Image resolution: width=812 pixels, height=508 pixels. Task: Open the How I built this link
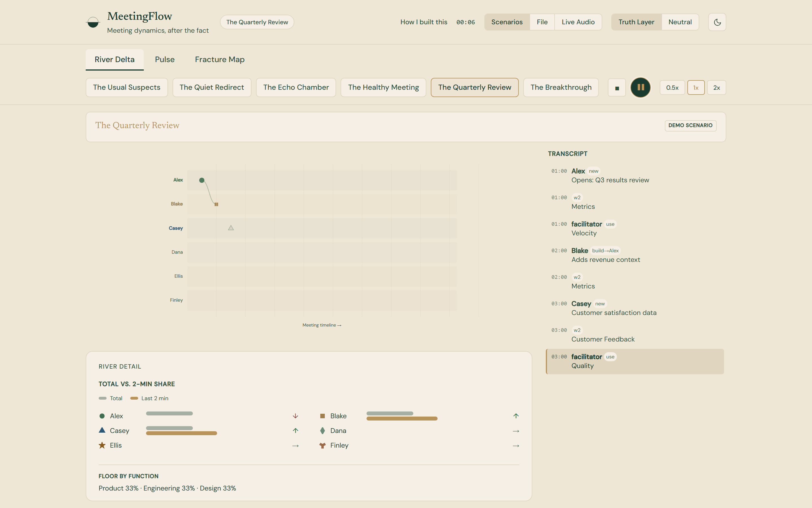point(423,22)
